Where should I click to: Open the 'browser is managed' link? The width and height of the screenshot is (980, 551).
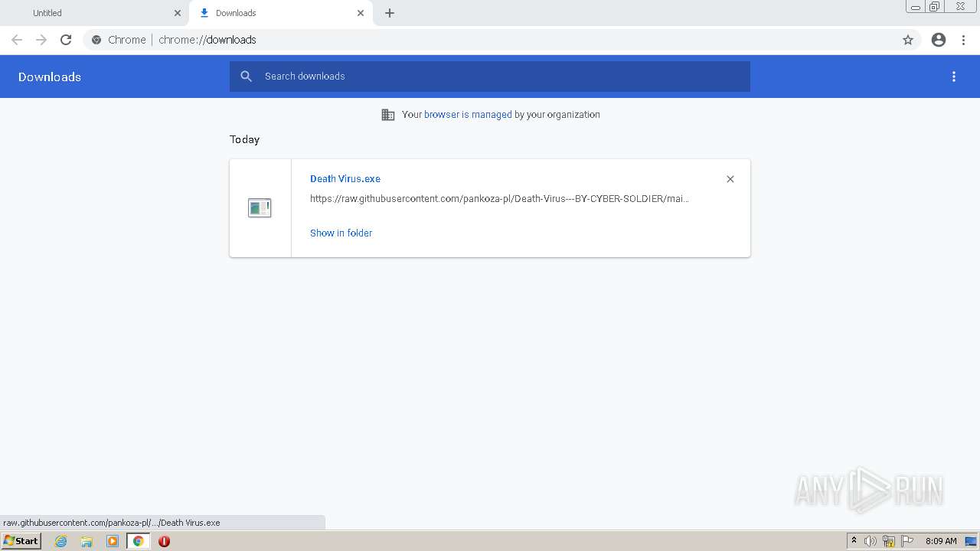click(468, 115)
